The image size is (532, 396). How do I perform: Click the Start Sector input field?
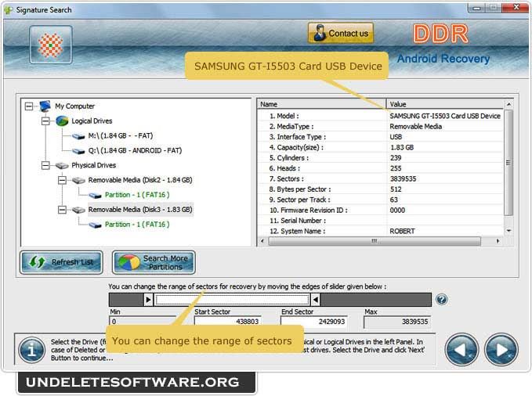click(x=233, y=322)
